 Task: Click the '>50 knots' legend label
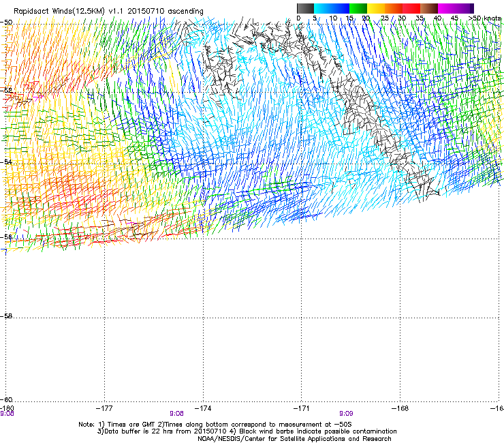point(484,18)
